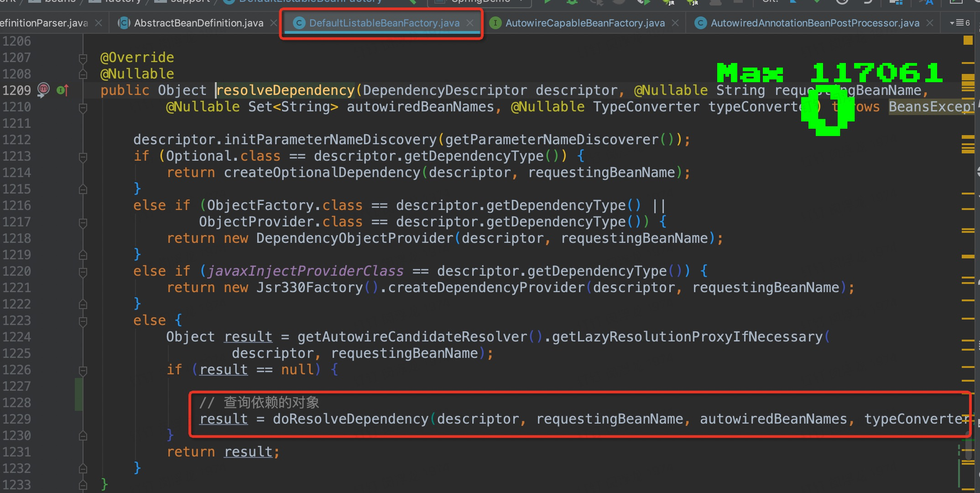Open the AutowireCapableBeanFactory.java tab
The image size is (980, 493).
[585, 23]
